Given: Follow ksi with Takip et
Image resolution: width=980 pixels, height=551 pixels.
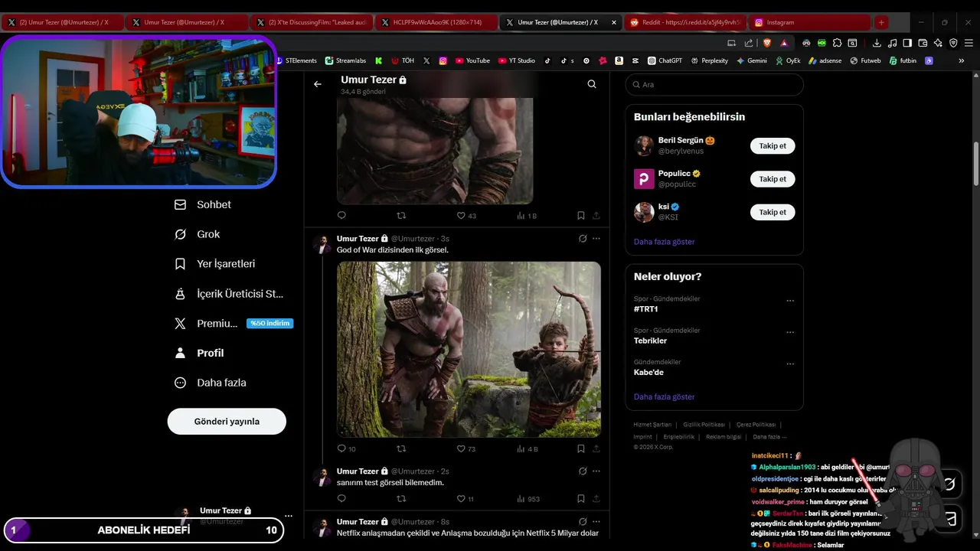Looking at the screenshot, I should [773, 212].
